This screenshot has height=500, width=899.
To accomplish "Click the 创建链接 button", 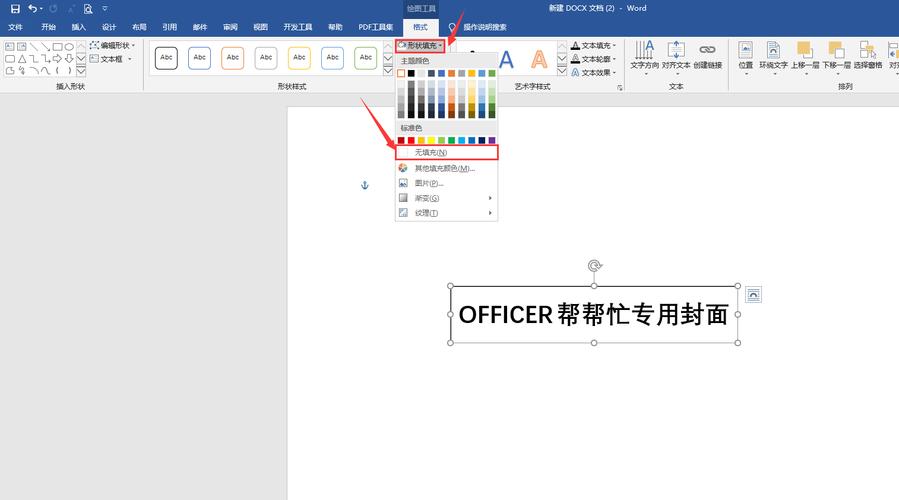I will point(708,56).
